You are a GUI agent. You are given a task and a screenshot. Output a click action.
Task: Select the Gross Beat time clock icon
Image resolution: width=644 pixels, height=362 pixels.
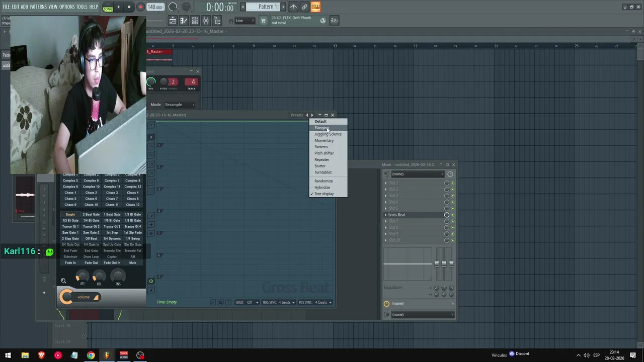pos(151,282)
